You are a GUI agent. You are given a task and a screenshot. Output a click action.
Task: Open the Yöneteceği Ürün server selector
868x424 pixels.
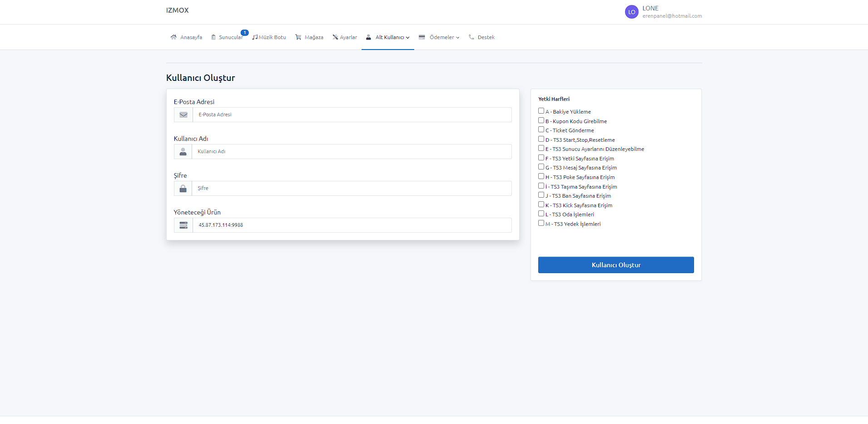352,225
